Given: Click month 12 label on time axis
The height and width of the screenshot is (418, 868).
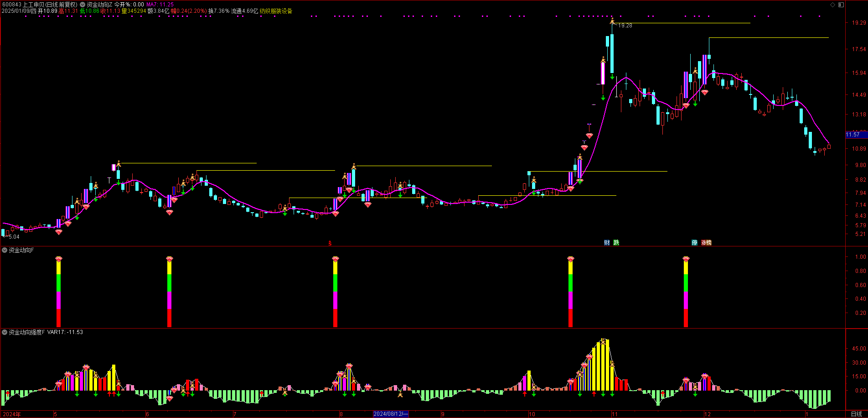Looking at the screenshot, I should [x=707, y=414].
